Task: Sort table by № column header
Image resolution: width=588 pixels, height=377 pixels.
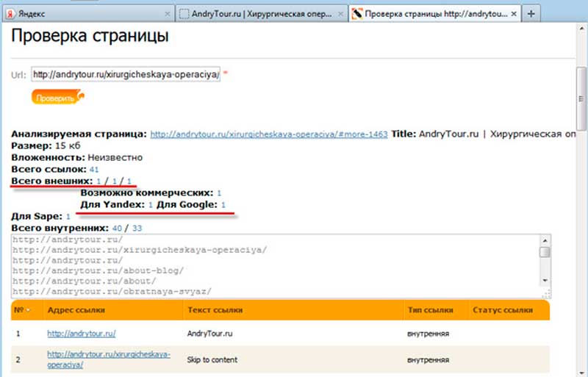Action: (23, 310)
